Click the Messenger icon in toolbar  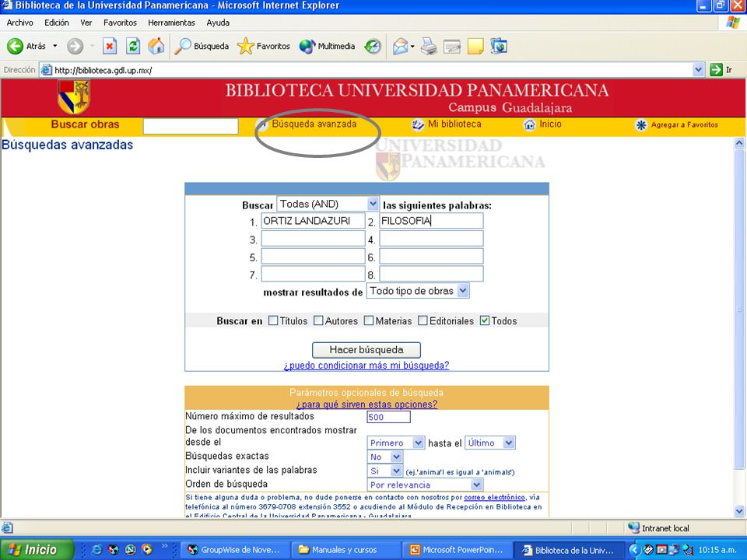pos(499,46)
